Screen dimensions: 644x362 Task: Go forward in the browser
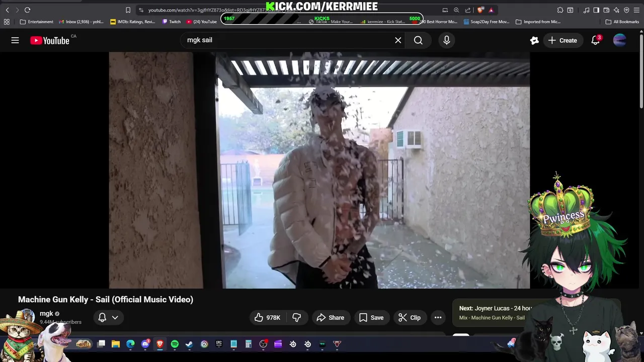(17, 10)
